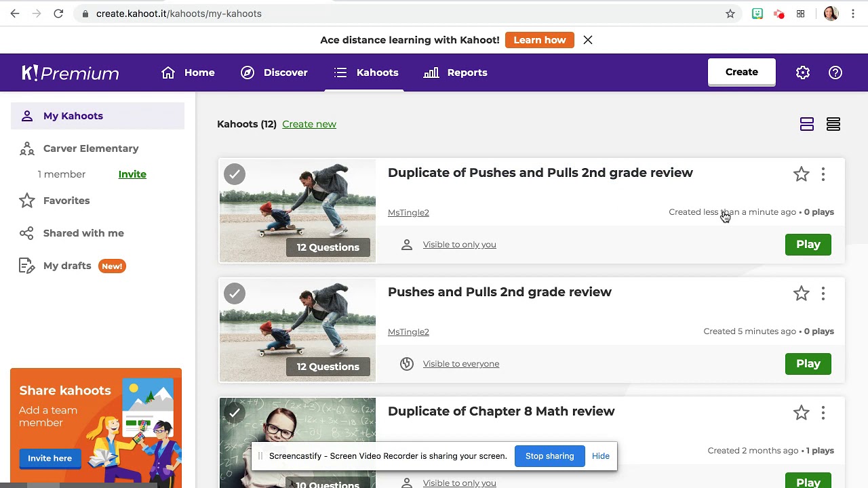Click the Kahoot Premium logo
The width and height of the screenshot is (868, 488).
click(71, 73)
